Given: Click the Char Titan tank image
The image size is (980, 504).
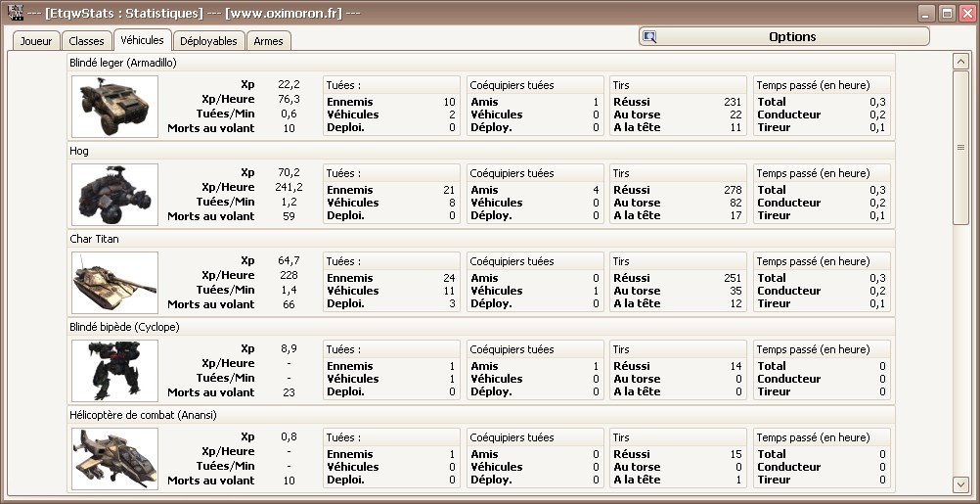Looking at the screenshot, I should click(115, 283).
